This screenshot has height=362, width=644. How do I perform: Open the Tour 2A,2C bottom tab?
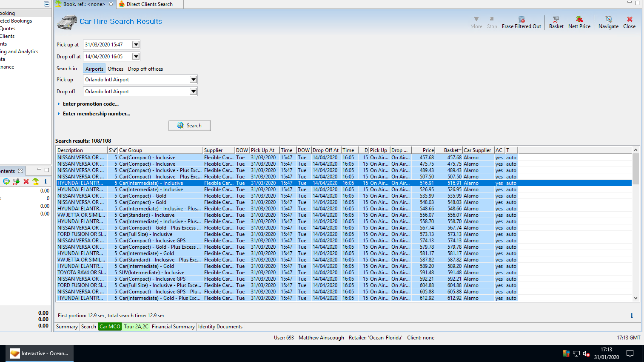pos(136,327)
